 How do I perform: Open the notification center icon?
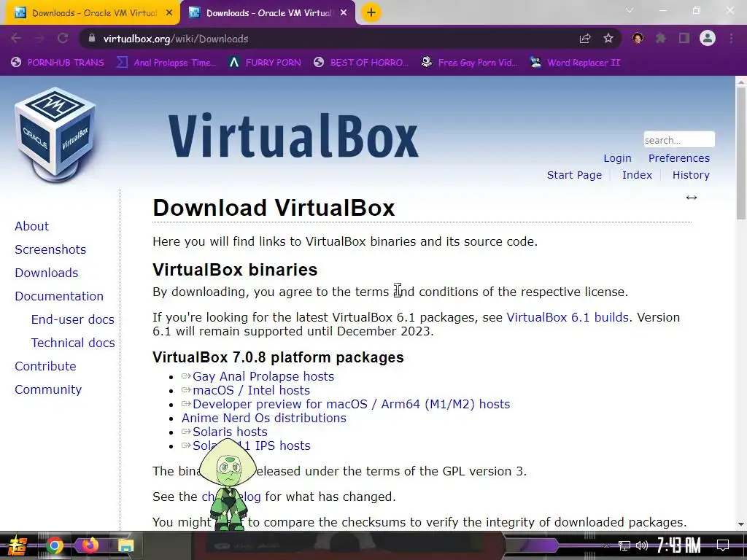coord(723,545)
